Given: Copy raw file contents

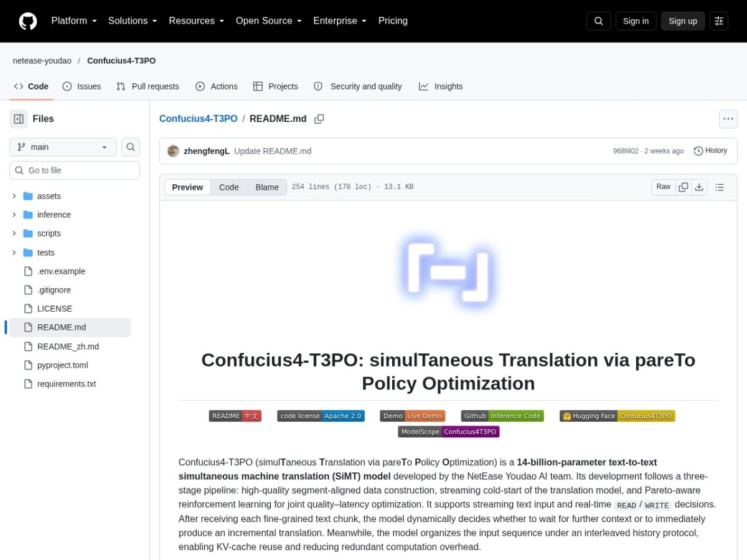Looking at the screenshot, I should coord(684,187).
